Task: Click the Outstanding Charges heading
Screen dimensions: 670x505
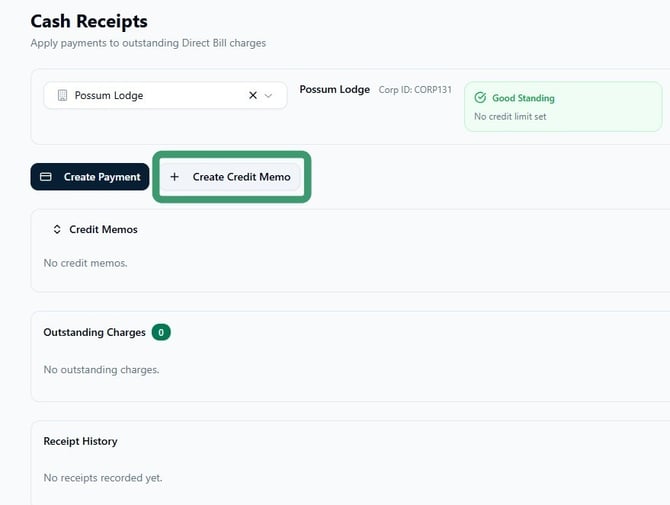Action: coord(94,332)
